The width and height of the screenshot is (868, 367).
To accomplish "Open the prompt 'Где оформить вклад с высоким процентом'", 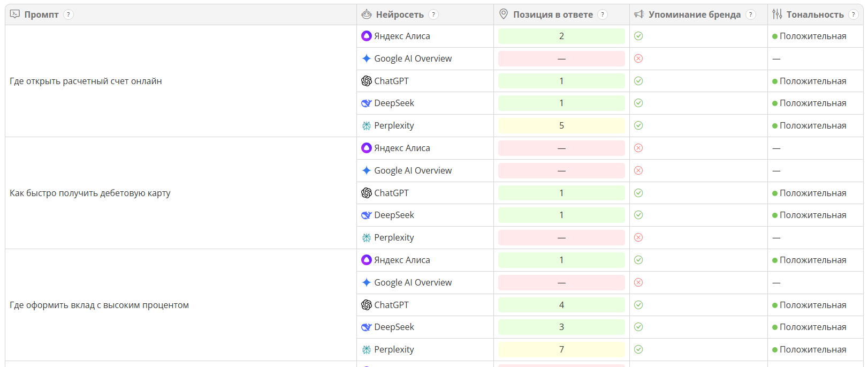I will pyautogui.click(x=99, y=305).
